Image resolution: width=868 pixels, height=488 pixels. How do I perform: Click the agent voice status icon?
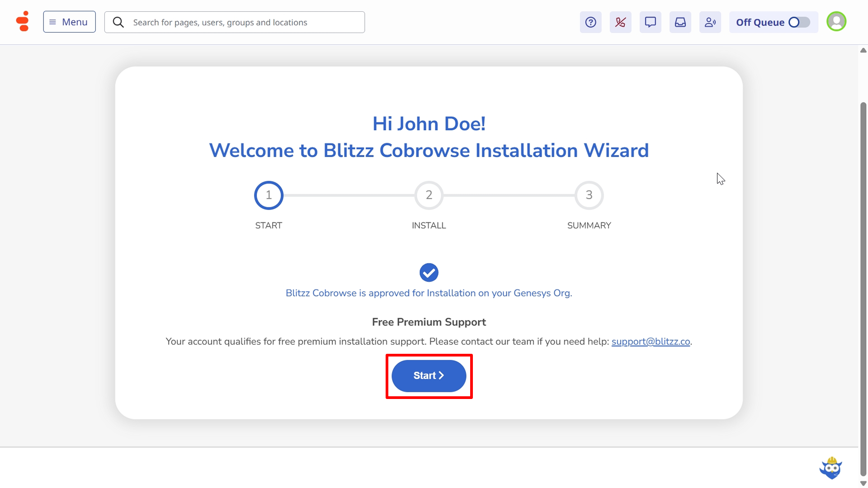point(710,22)
